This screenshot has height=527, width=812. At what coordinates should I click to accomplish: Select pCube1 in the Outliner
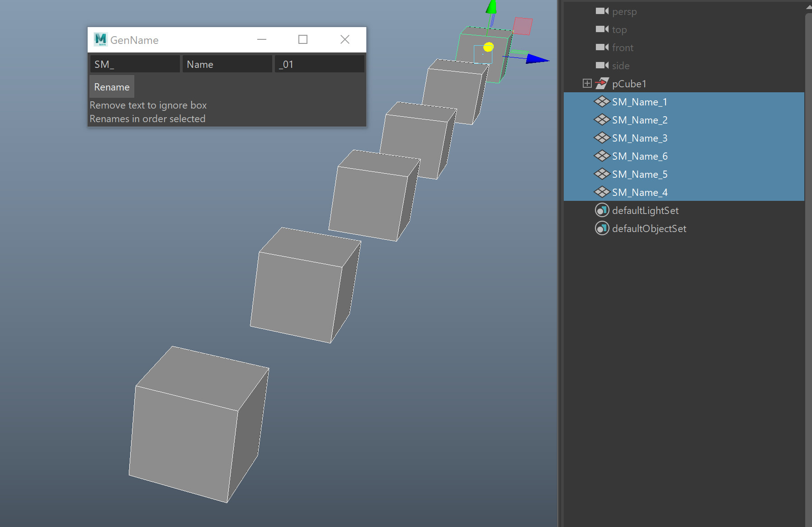[629, 83]
